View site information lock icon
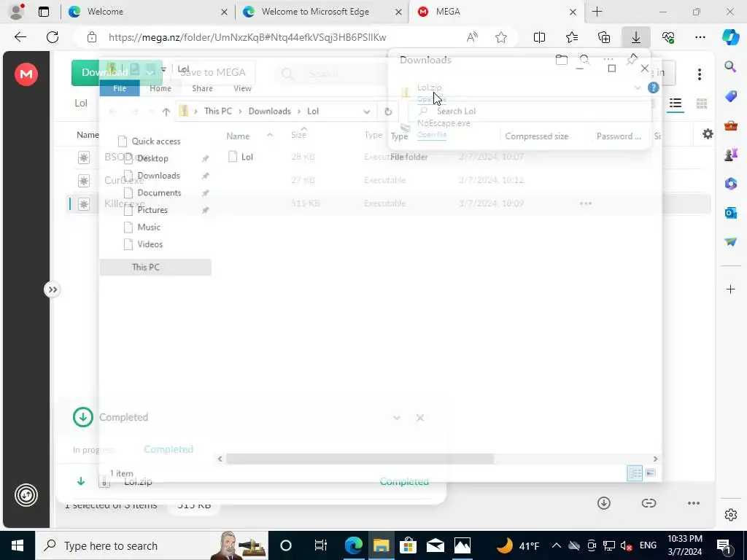The image size is (747, 560). [92, 37]
